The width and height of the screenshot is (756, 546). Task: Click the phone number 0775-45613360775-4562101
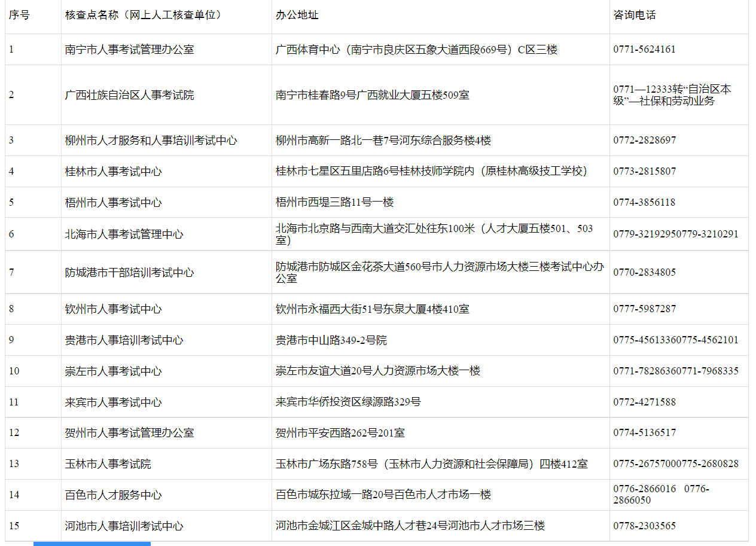point(676,340)
